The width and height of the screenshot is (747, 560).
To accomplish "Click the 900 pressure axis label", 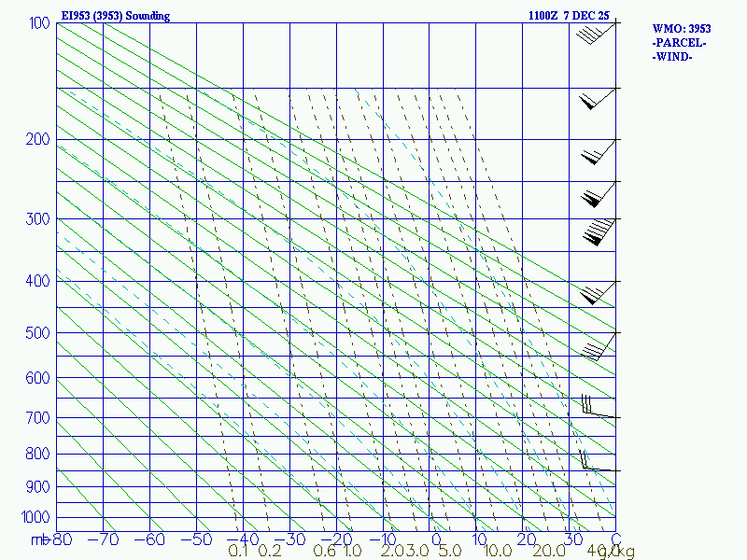I will 37,487.
